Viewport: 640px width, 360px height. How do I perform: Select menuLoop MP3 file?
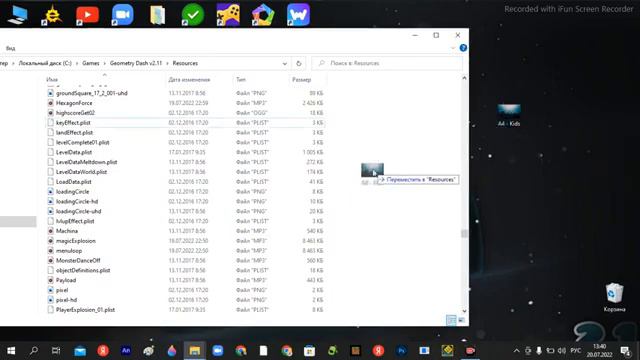pos(69,251)
